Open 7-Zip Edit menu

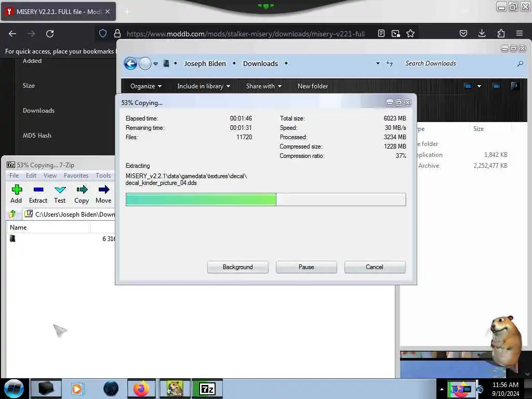tap(31, 176)
